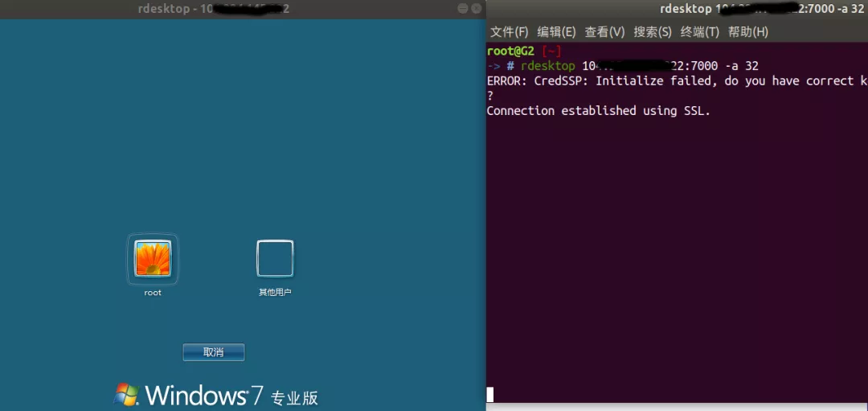Close the rdesktop window

click(x=476, y=9)
